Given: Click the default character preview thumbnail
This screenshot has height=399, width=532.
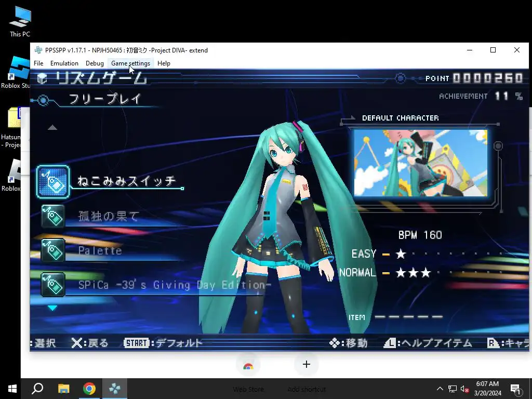Looking at the screenshot, I should pyautogui.click(x=420, y=163).
